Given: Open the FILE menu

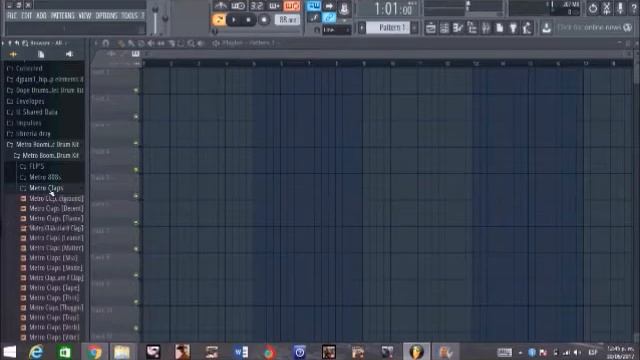Looking at the screenshot, I should click(x=11, y=16).
